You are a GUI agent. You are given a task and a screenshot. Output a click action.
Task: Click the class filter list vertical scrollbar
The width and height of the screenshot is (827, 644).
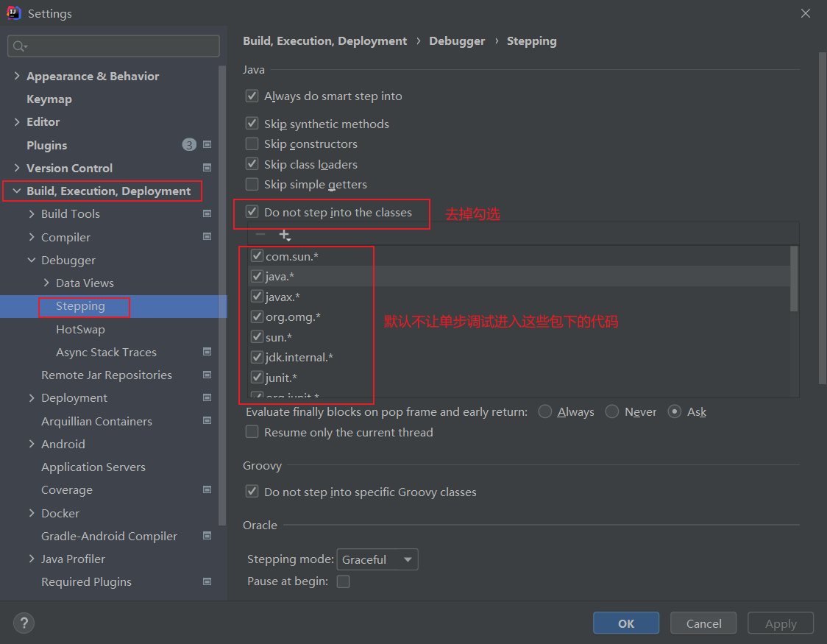tap(794, 280)
